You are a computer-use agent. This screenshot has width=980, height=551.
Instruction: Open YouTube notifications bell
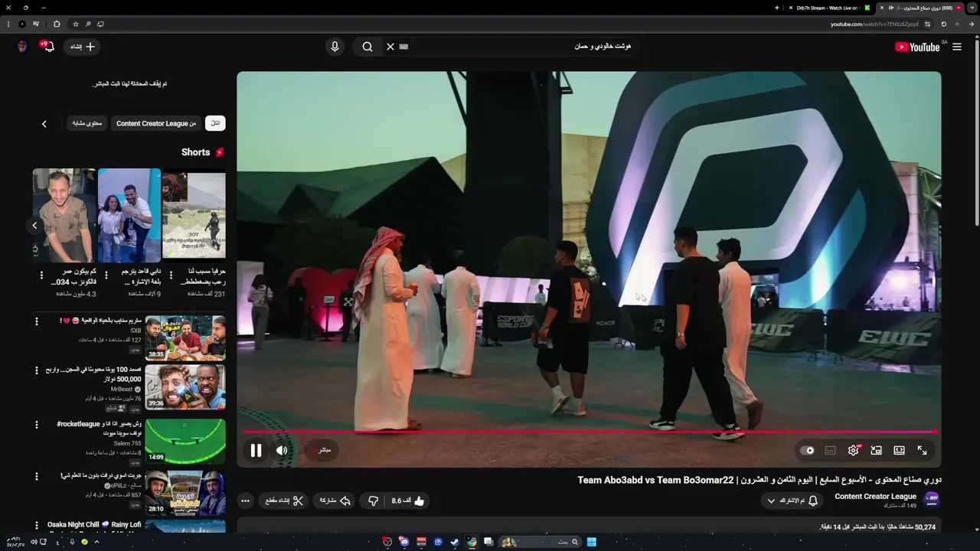(x=47, y=47)
